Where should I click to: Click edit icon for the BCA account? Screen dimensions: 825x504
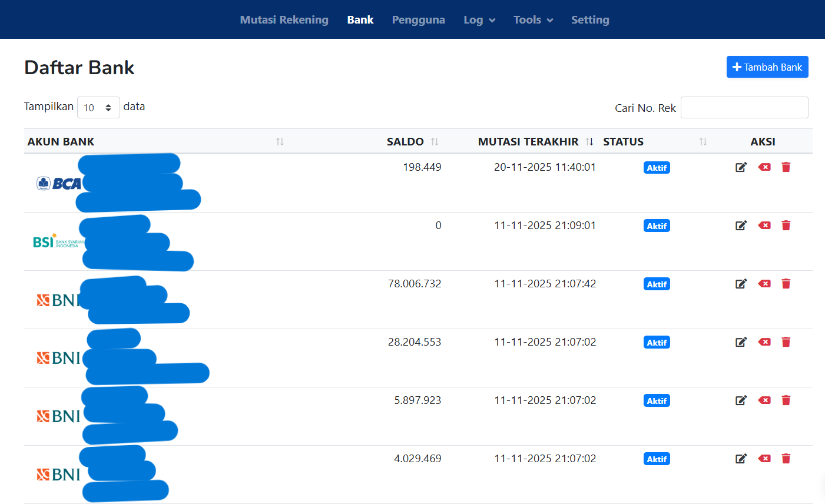(x=741, y=167)
